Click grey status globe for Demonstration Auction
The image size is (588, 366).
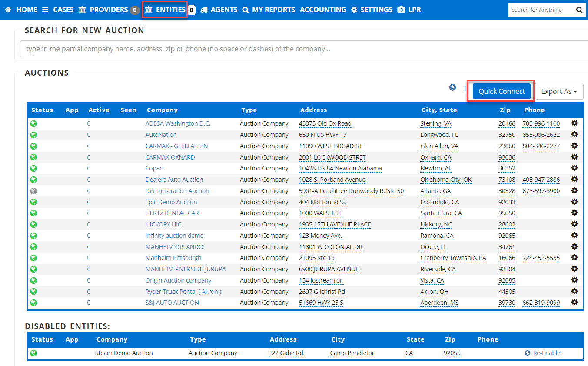(33, 191)
